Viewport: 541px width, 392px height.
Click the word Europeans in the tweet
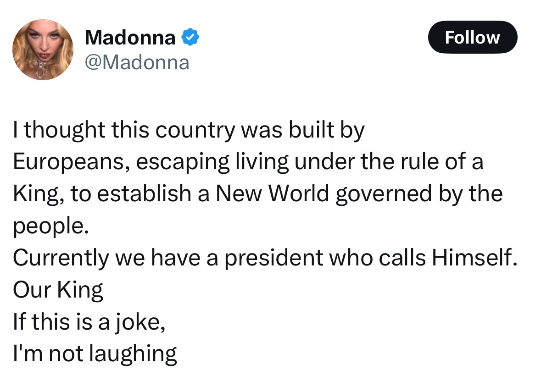(72, 162)
